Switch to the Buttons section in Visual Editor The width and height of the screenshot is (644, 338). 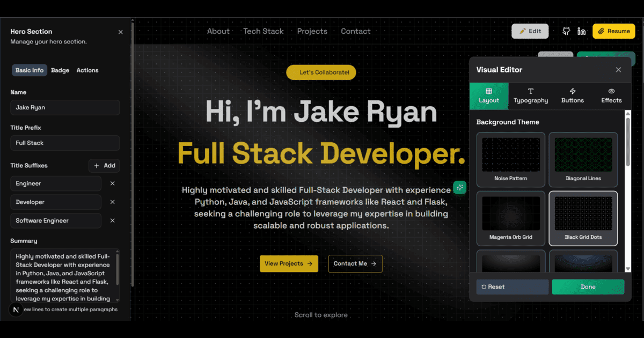572,96
